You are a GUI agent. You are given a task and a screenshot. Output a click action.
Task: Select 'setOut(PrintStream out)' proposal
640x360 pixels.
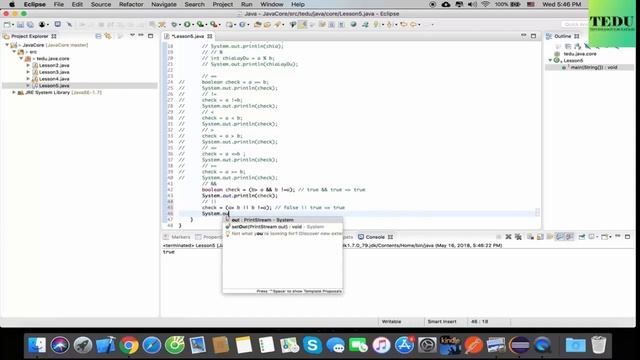coord(282,227)
